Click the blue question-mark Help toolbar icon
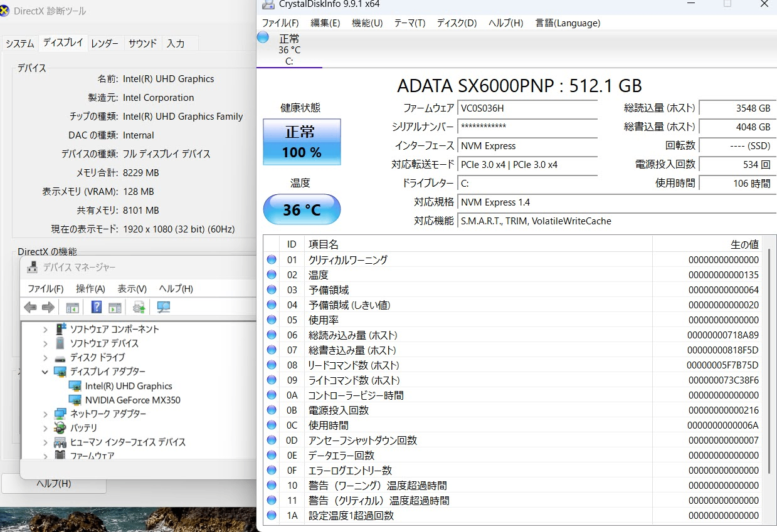This screenshot has width=777, height=532. (x=97, y=307)
